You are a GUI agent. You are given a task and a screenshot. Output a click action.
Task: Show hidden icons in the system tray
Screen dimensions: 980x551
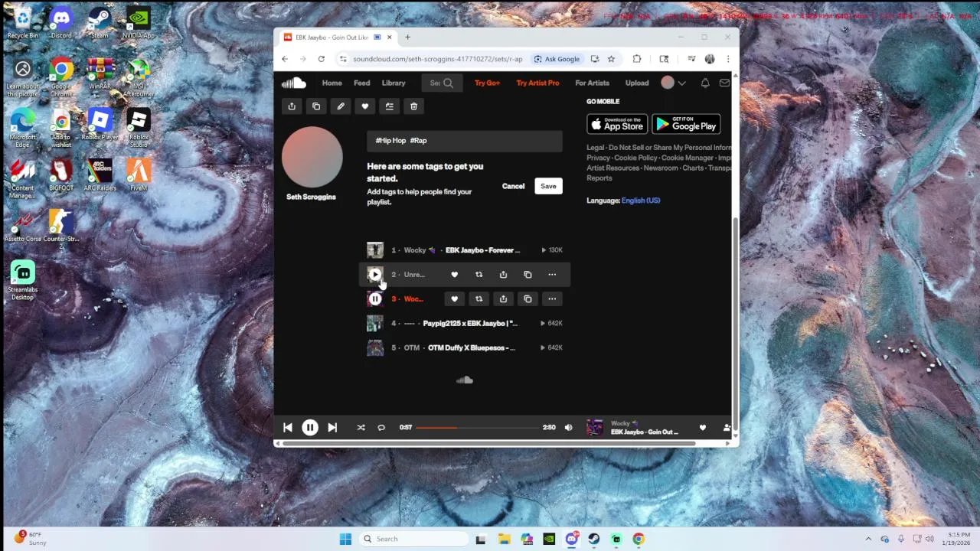pos(868,539)
